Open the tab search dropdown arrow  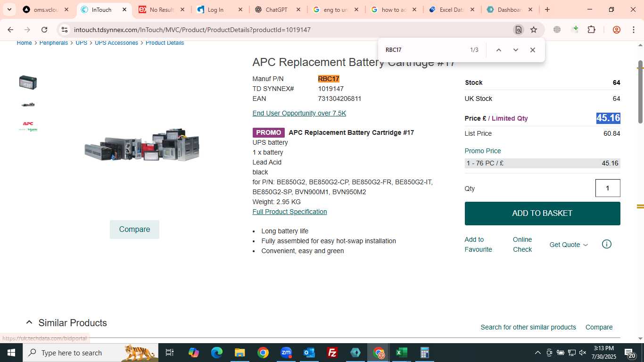[x=9, y=9]
